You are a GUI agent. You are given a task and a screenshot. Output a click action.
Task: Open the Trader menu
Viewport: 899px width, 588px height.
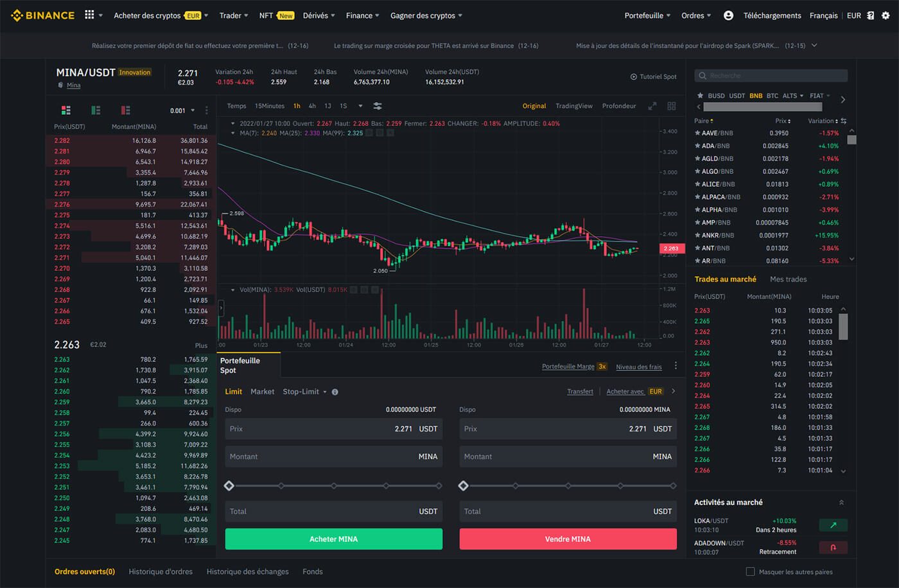[x=234, y=15]
